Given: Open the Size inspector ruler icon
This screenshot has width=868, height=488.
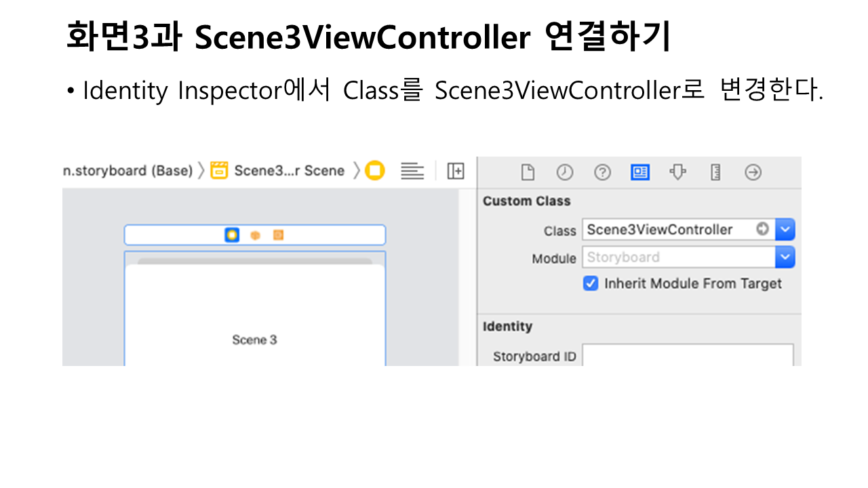Looking at the screenshot, I should (715, 173).
